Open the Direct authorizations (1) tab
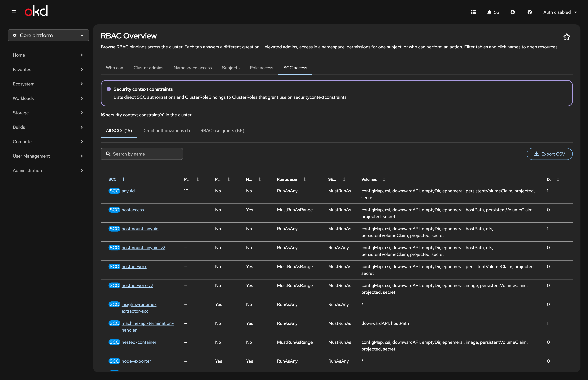588x380 pixels. (166, 131)
